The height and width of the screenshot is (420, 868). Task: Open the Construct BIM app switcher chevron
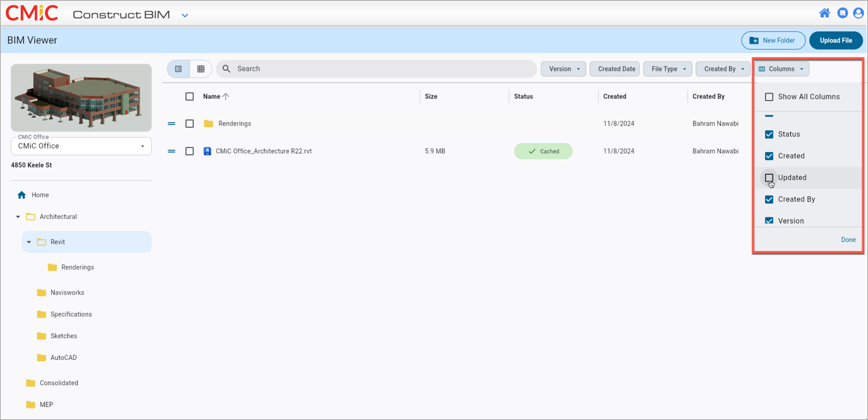[185, 15]
